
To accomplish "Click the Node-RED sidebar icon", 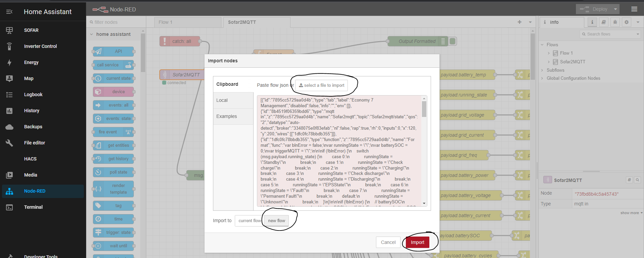I will coord(9,191).
